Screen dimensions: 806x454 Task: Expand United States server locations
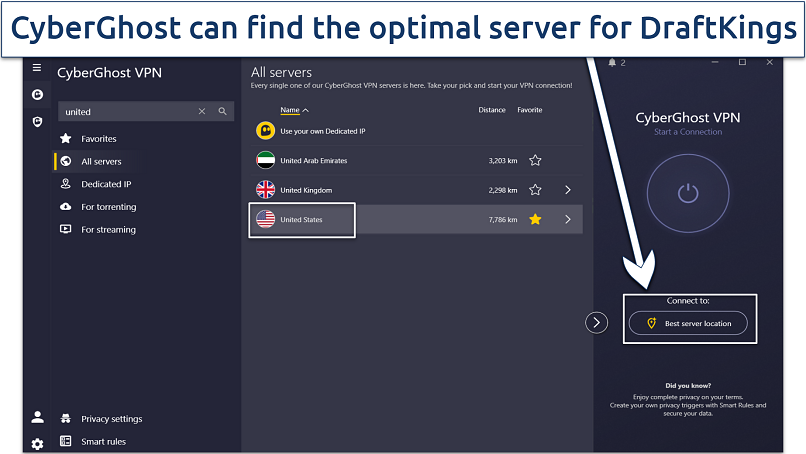pos(567,219)
